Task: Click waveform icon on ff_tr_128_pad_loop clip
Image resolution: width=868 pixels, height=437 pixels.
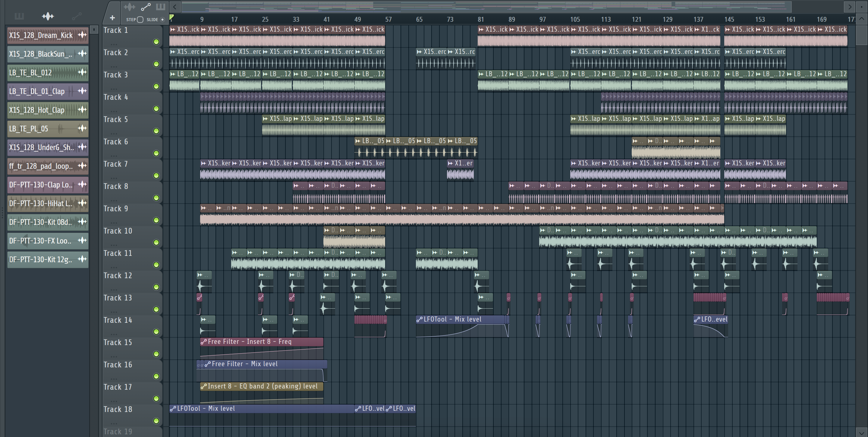Action: pyautogui.click(x=82, y=166)
